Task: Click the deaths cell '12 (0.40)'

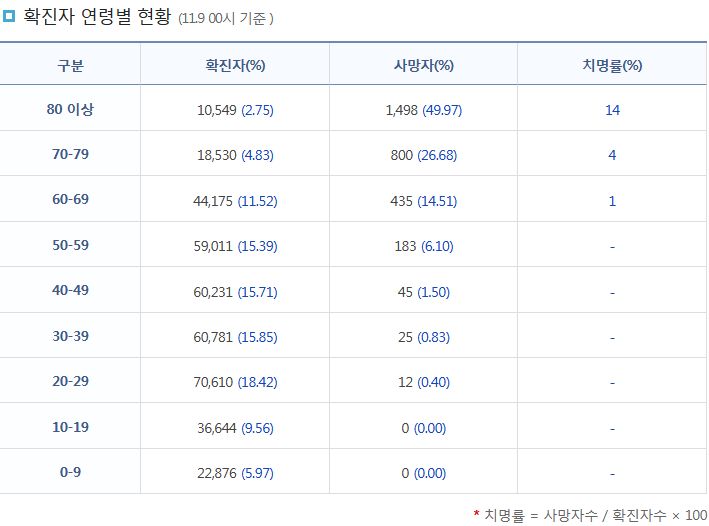Action: point(424,383)
